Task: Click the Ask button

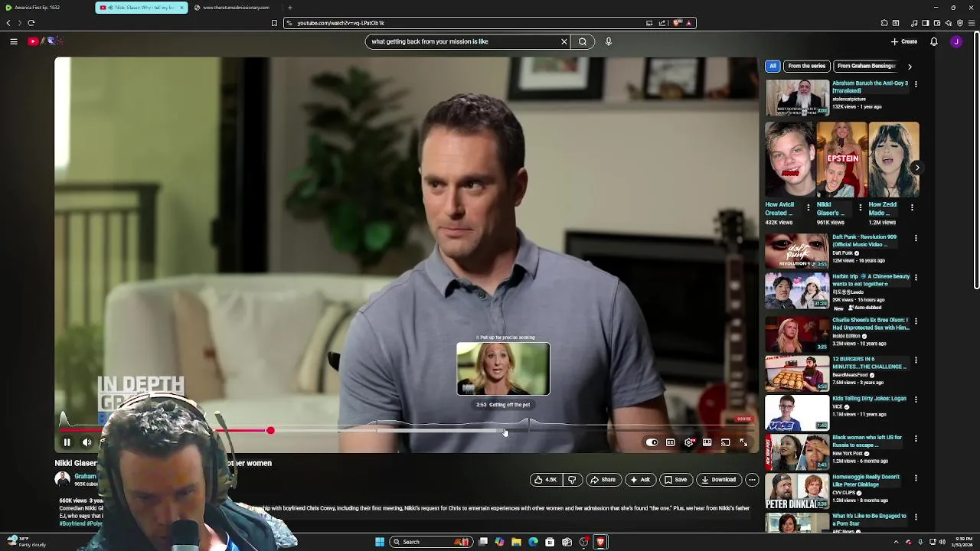Action: pos(640,480)
